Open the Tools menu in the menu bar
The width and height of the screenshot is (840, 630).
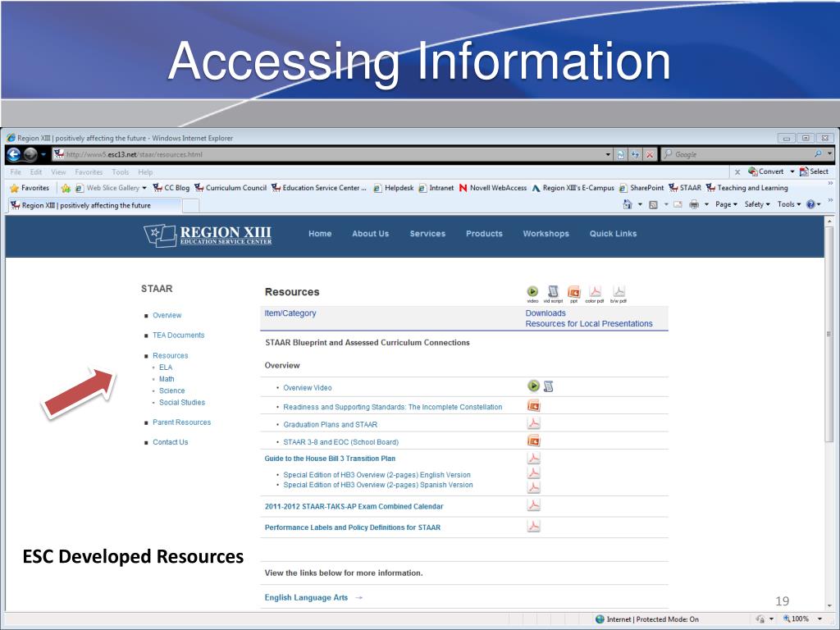[x=120, y=172]
